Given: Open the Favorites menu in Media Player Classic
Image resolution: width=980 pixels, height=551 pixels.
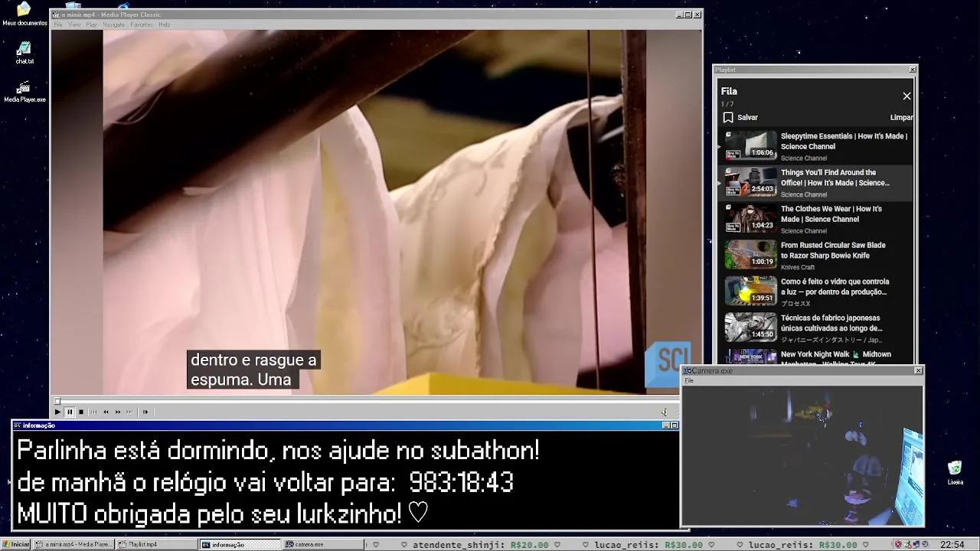Looking at the screenshot, I should tap(141, 24).
